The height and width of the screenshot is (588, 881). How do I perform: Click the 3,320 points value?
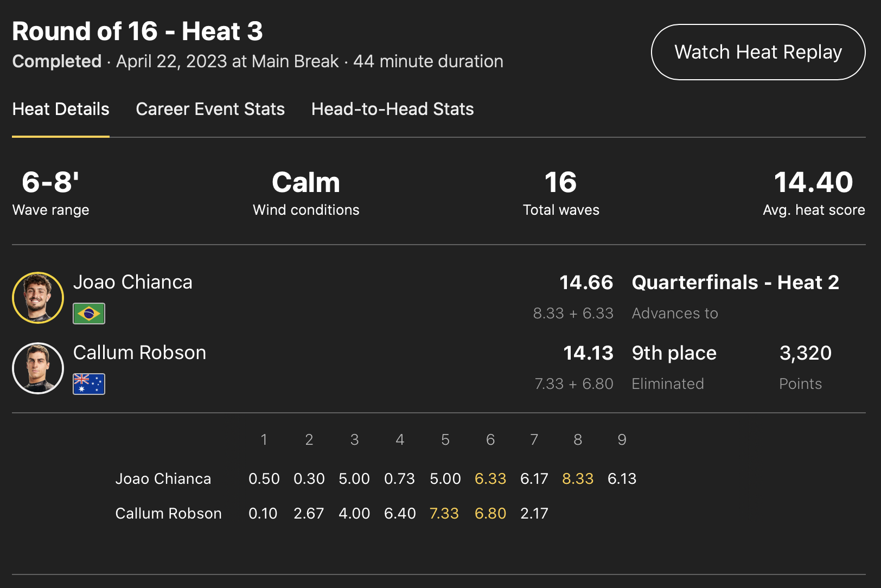tap(805, 353)
